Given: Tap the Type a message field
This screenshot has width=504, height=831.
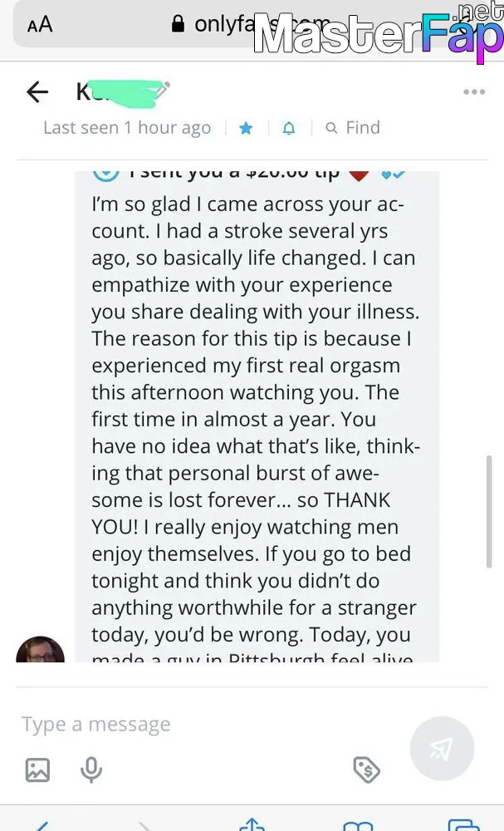Looking at the screenshot, I should (212, 724).
